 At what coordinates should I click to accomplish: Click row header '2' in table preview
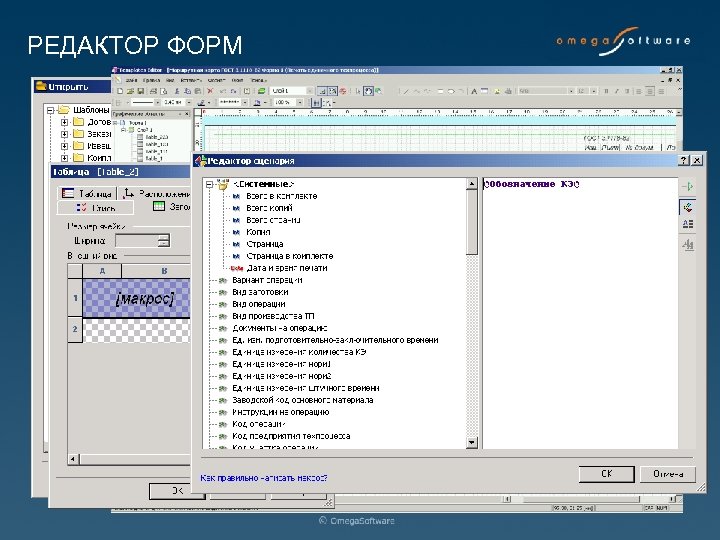75,330
